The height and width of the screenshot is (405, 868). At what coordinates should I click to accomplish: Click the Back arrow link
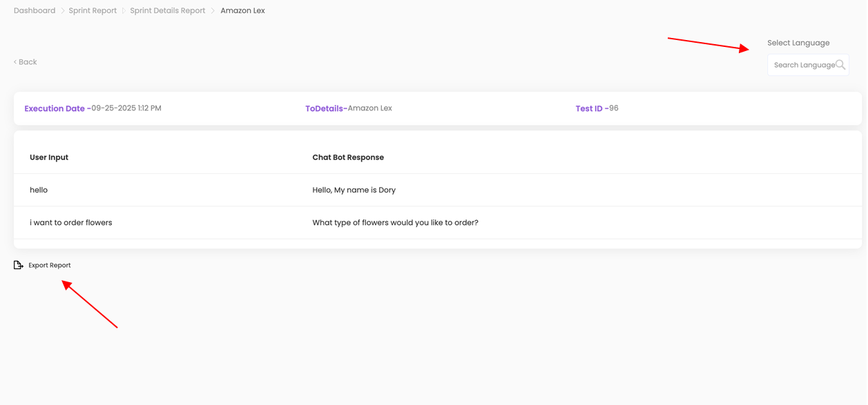[26, 62]
